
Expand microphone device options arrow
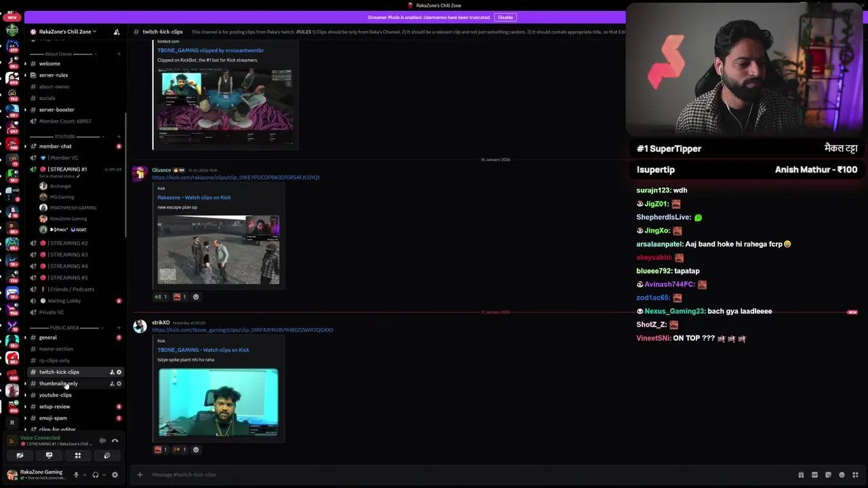click(84, 474)
